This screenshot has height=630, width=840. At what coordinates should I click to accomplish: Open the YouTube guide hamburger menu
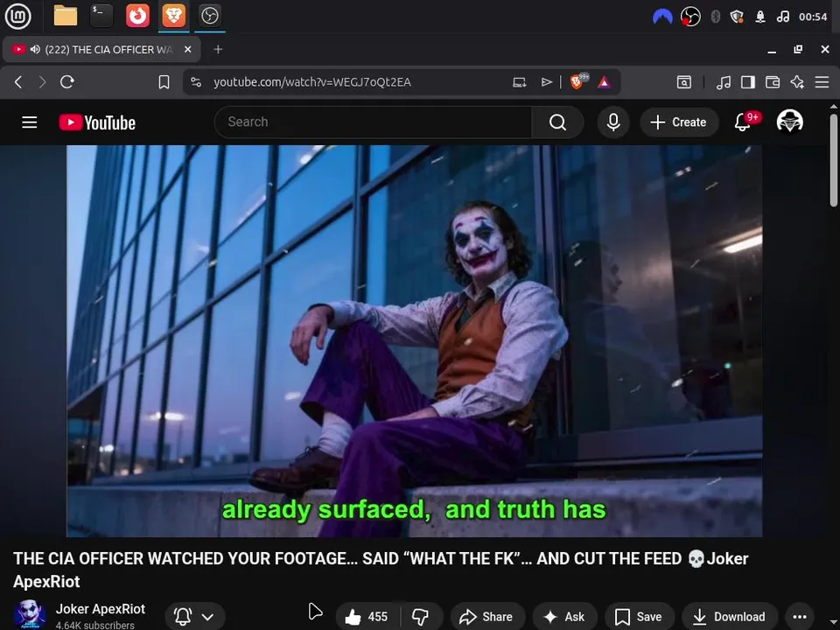point(30,122)
